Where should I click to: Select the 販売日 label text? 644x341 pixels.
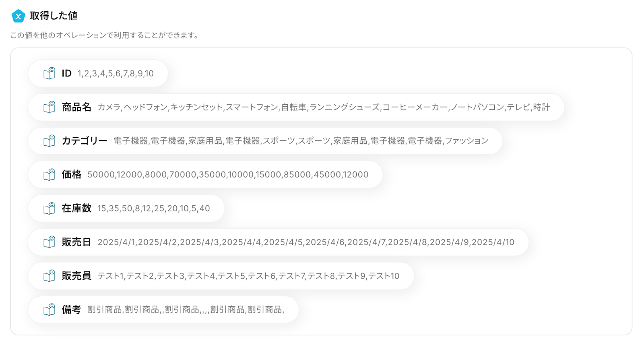(76, 242)
